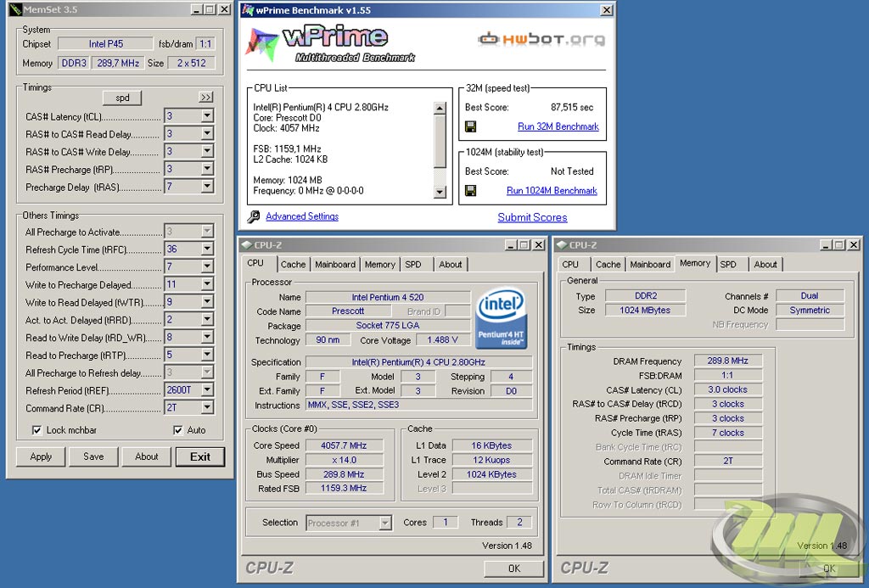The width and height of the screenshot is (869, 588).
Task: Click the HWBOT.org logo in wPrime
Action: (541, 39)
